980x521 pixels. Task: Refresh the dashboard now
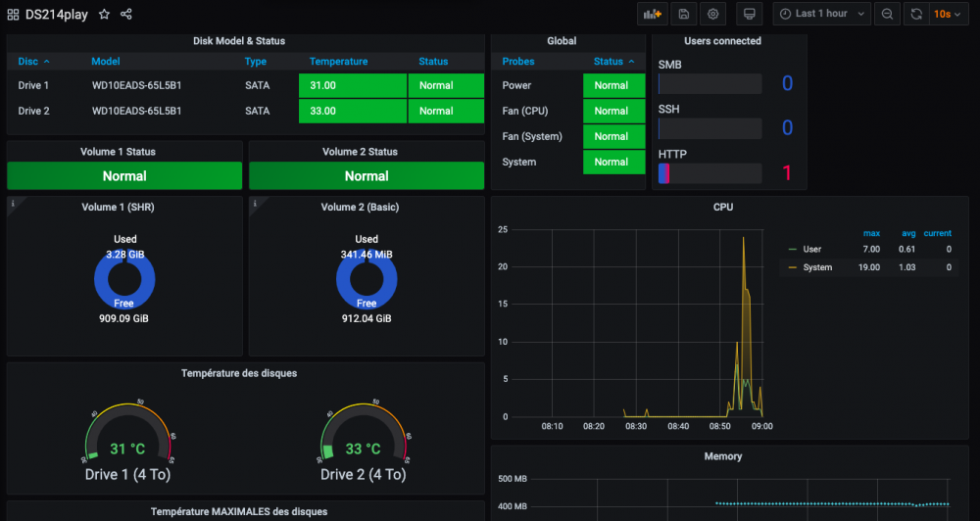click(x=916, y=14)
